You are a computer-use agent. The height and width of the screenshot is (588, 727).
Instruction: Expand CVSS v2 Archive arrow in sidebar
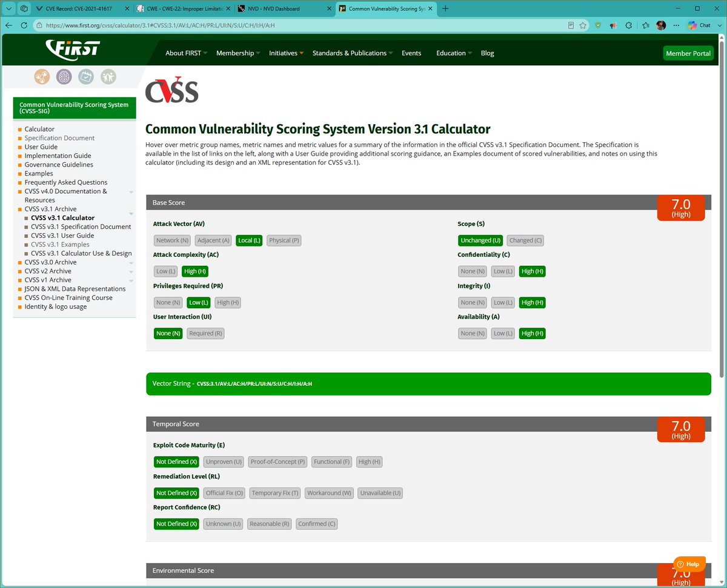131,272
